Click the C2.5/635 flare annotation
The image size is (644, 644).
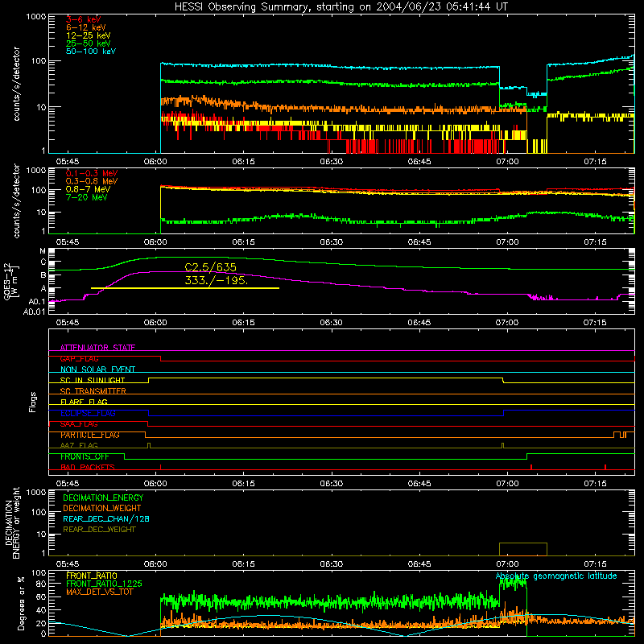click(210, 267)
